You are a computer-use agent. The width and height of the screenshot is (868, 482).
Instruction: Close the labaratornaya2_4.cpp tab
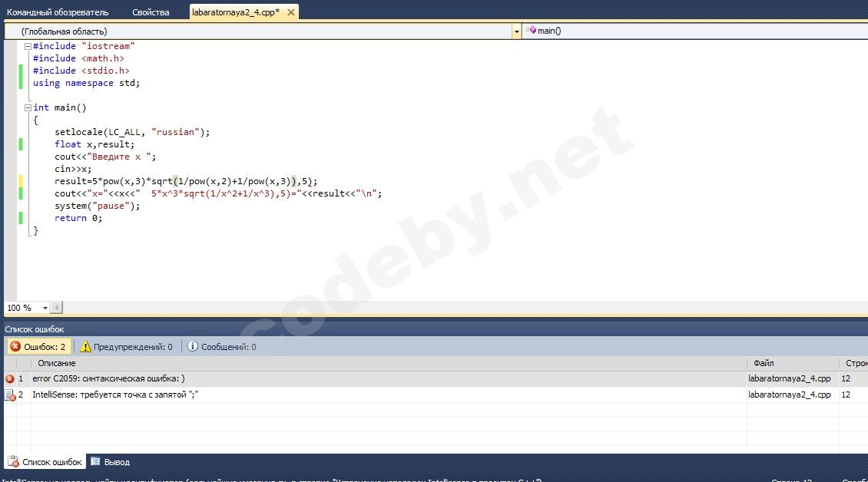[290, 12]
